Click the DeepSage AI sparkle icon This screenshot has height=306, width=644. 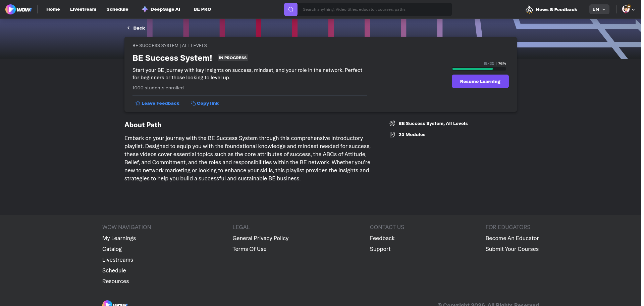tap(145, 9)
